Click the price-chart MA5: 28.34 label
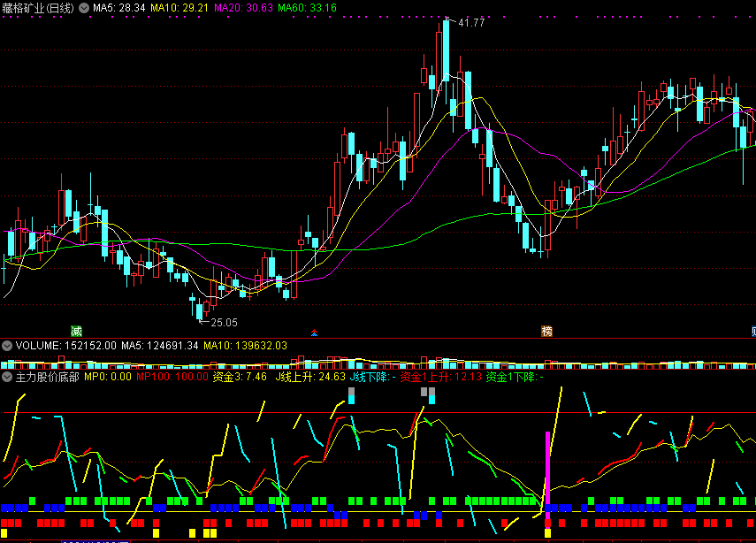Screen dimensions: 756x543 tap(119, 8)
